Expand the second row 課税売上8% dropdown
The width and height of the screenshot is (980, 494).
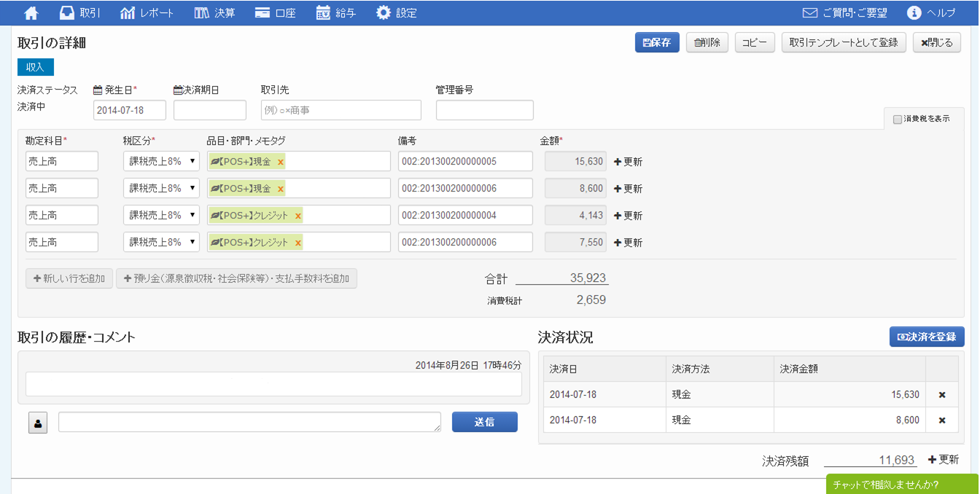(161, 189)
